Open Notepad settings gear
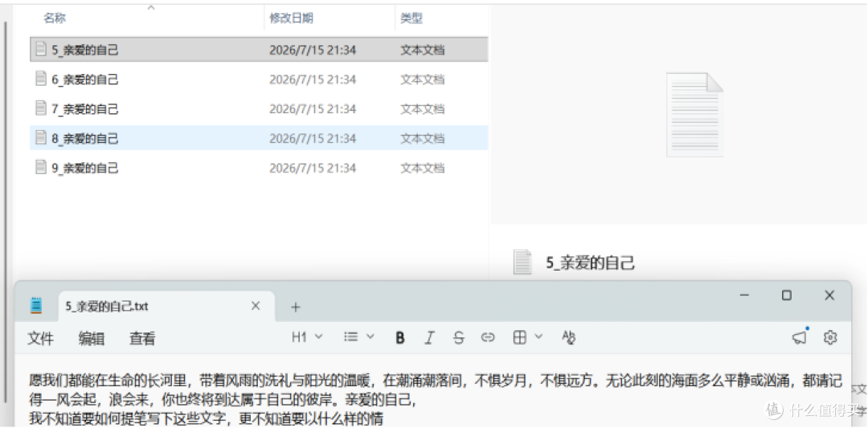The image size is (868, 428). coord(829,337)
